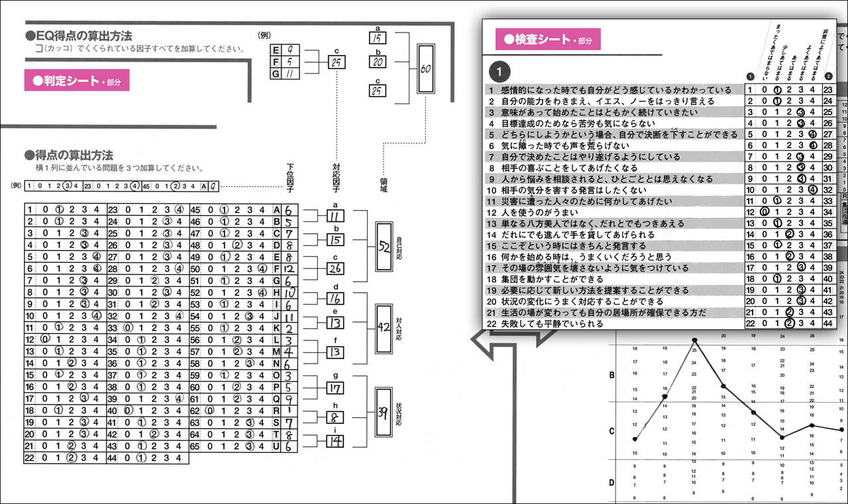Image resolution: width=848 pixels, height=504 pixels.
Task: Click the circled 0 answer in inspection sheet row 12
Action: click(765, 212)
